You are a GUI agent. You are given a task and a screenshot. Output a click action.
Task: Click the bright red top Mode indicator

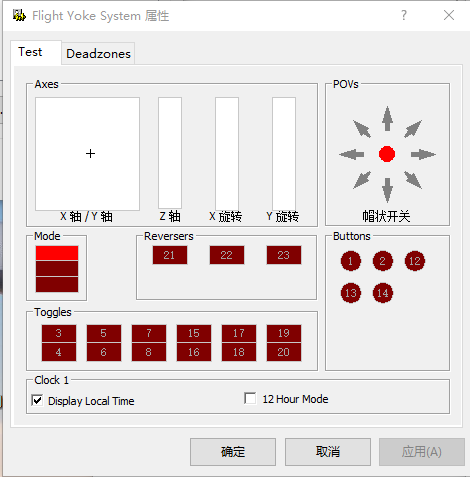[57, 253]
